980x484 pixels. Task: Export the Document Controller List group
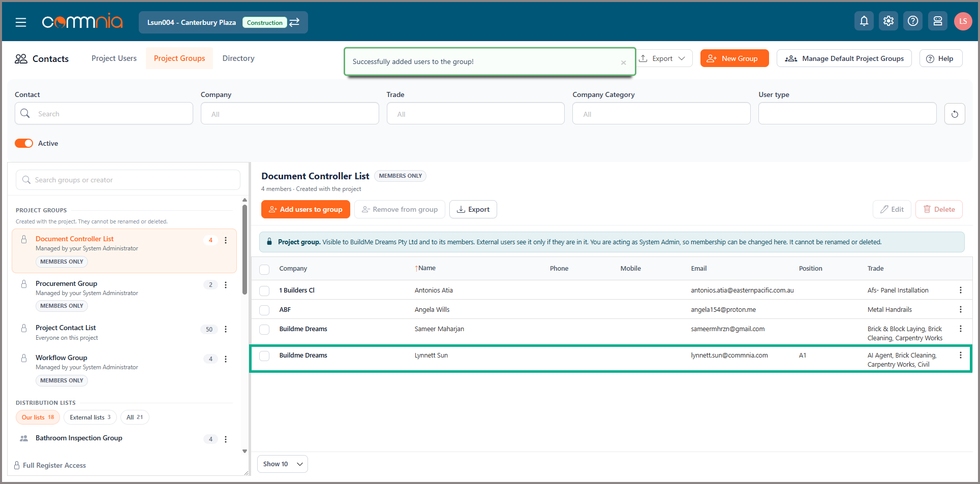click(473, 209)
